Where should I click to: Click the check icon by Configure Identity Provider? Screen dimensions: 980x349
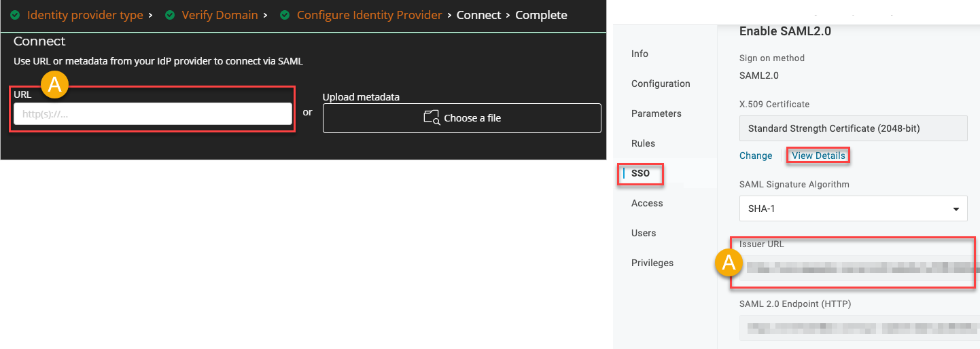coord(285,15)
